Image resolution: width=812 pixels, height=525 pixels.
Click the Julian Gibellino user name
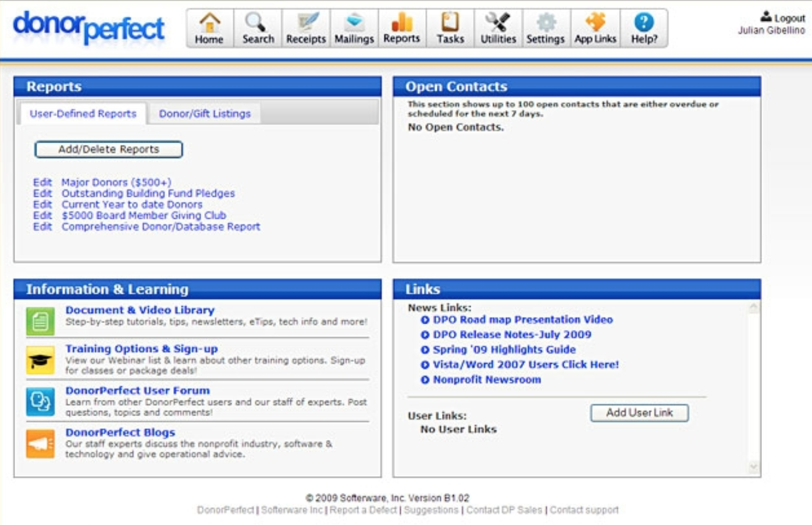(x=772, y=30)
